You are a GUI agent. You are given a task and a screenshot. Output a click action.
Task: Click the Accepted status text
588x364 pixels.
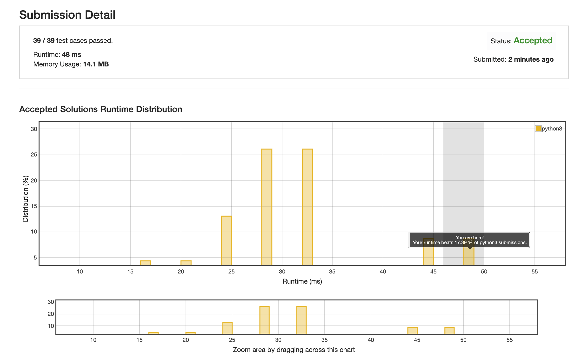pyautogui.click(x=533, y=40)
